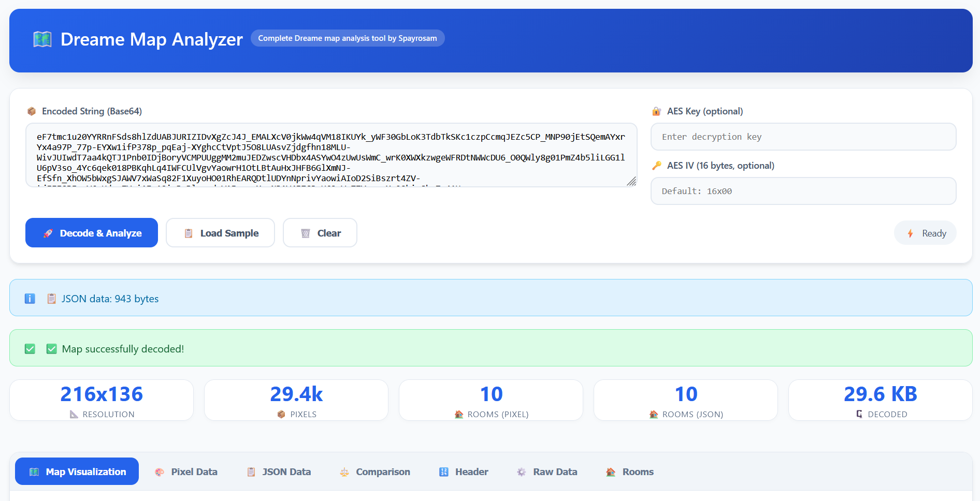Viewport: 980px width, 501px height.
Task: Click the 29.6 KB decoded value
Action: [x=881, y=394]
